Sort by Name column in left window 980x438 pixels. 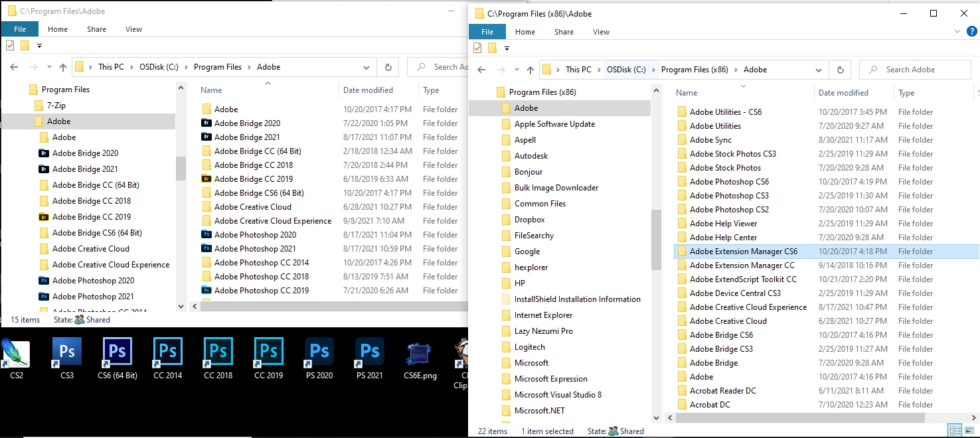(x=211, y=90)
